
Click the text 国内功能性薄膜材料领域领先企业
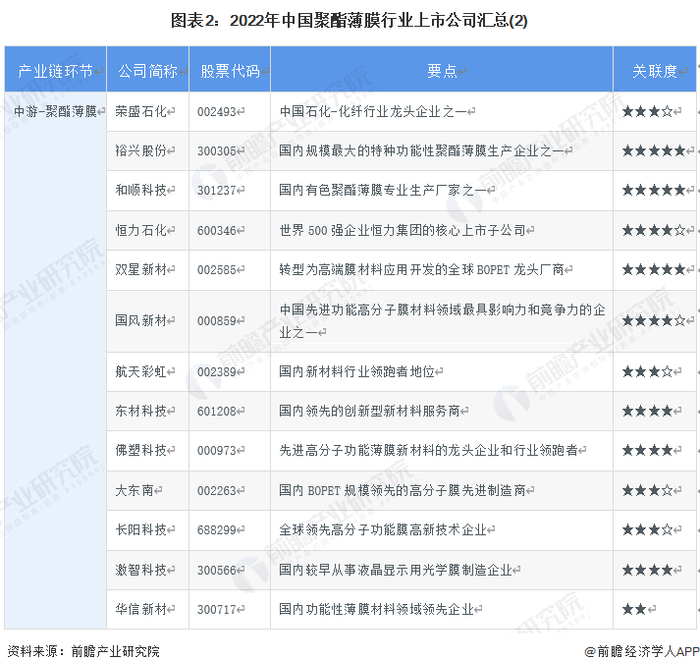tap(377, 609)
